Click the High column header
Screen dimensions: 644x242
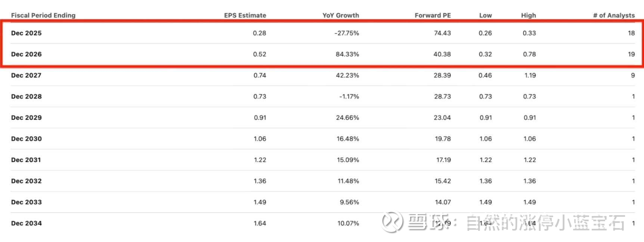coord(528,15)
